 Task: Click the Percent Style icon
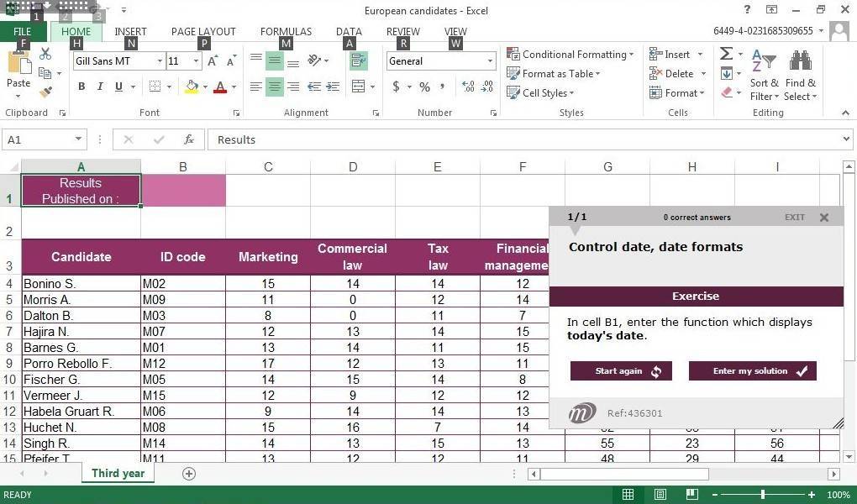click(x=424, y=87)
